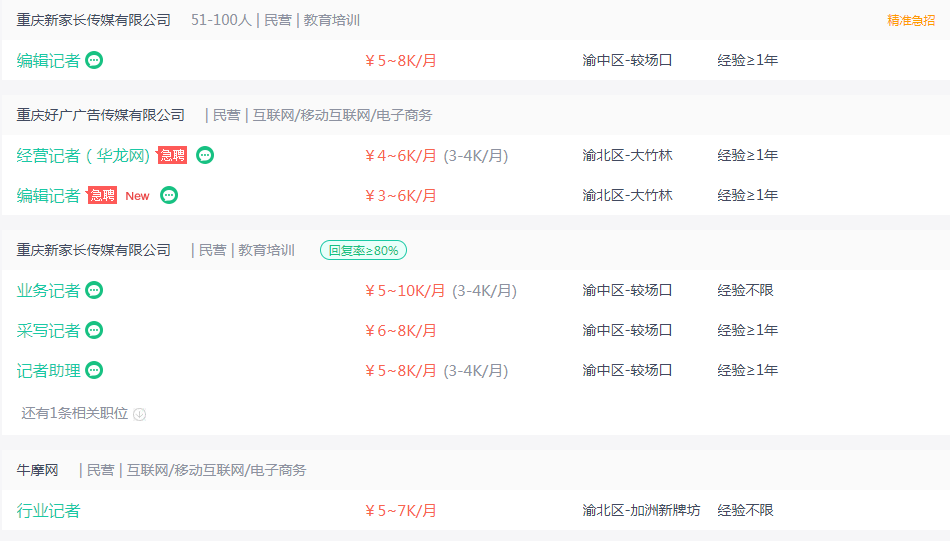Screen dimensions: 950x541
Task: Click chat bubble beside 编辑记者 New listing
Action: point(168,195)
